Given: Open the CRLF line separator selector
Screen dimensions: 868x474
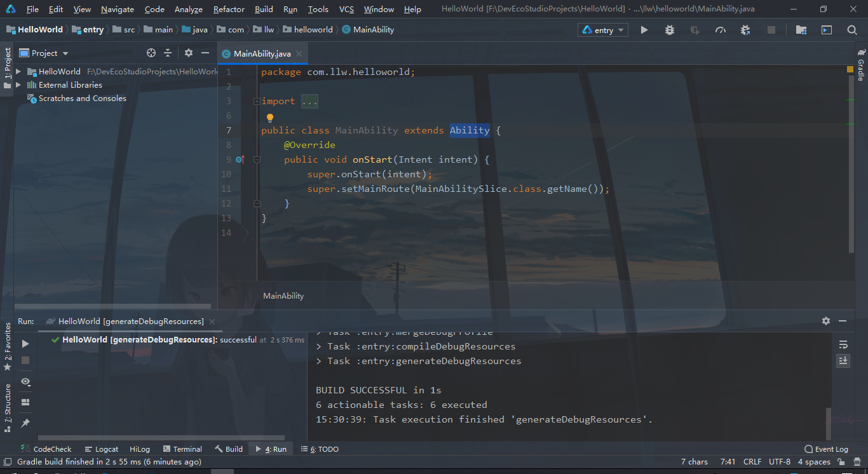Looking at the screenshot, I should (752, 462).
